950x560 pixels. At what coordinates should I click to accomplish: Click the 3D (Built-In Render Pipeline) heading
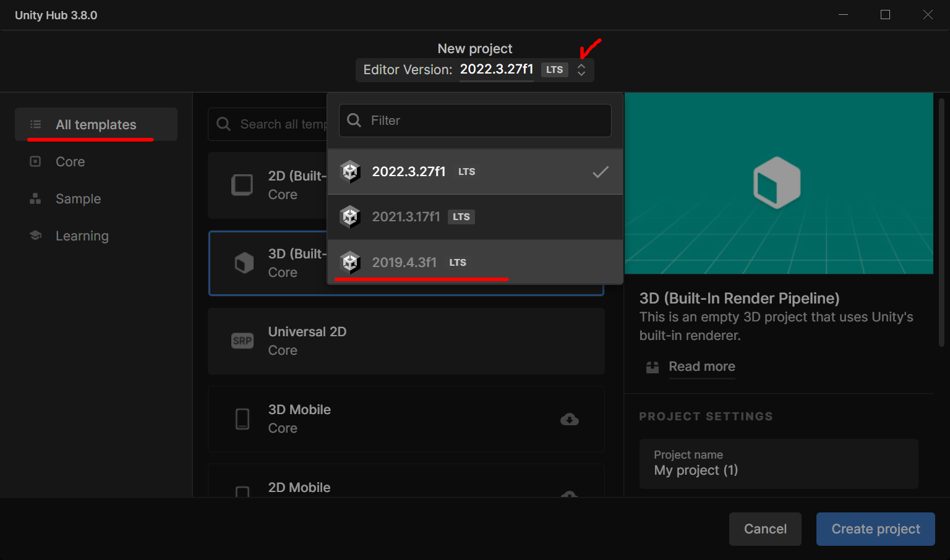[x=740, y=299]
